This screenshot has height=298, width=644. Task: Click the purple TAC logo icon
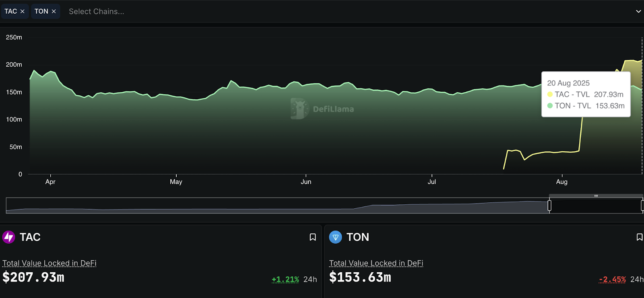tap(8, 237)
